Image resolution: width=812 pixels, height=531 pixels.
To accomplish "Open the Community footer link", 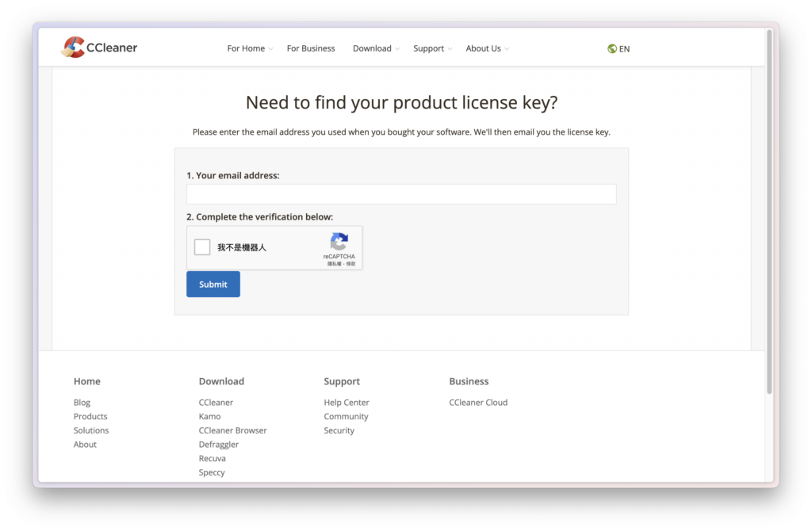I will [346, 416].
